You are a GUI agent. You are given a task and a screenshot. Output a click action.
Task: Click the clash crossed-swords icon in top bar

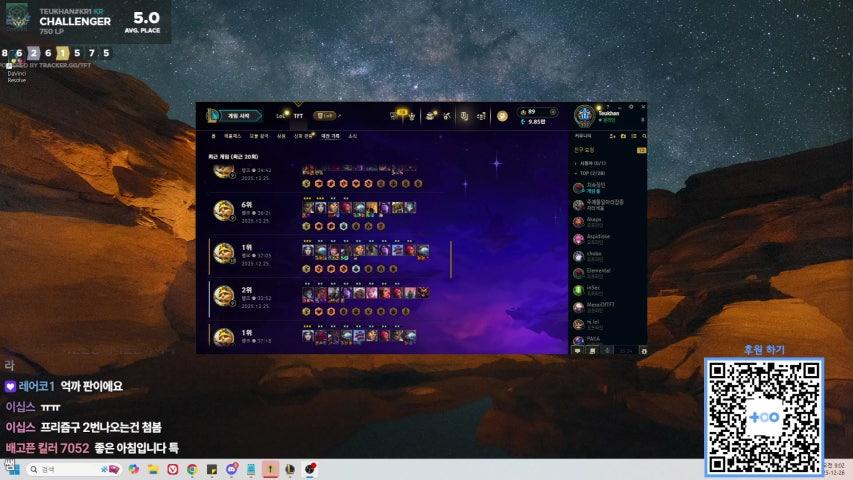pos(447,116)
